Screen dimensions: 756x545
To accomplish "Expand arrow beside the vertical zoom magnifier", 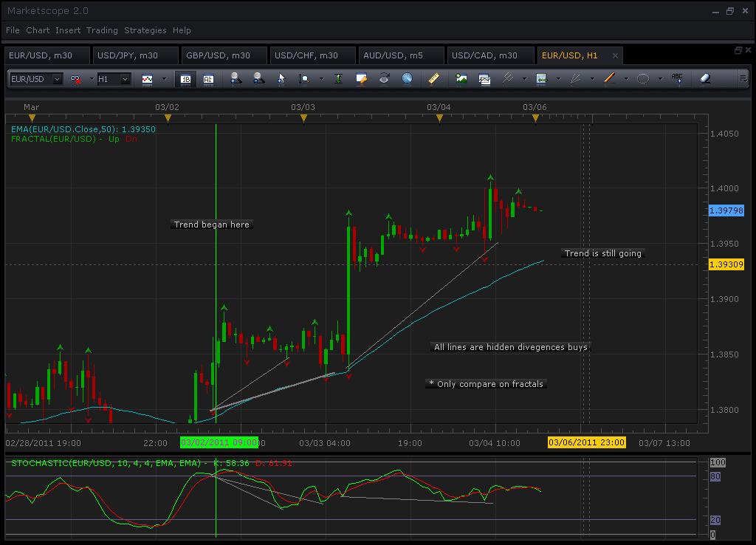I will [321, 79].
